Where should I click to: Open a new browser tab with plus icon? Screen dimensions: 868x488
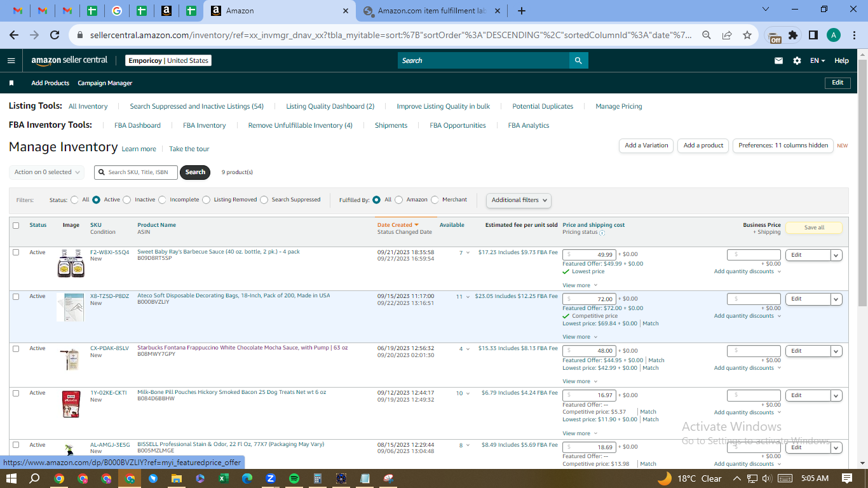522,11
